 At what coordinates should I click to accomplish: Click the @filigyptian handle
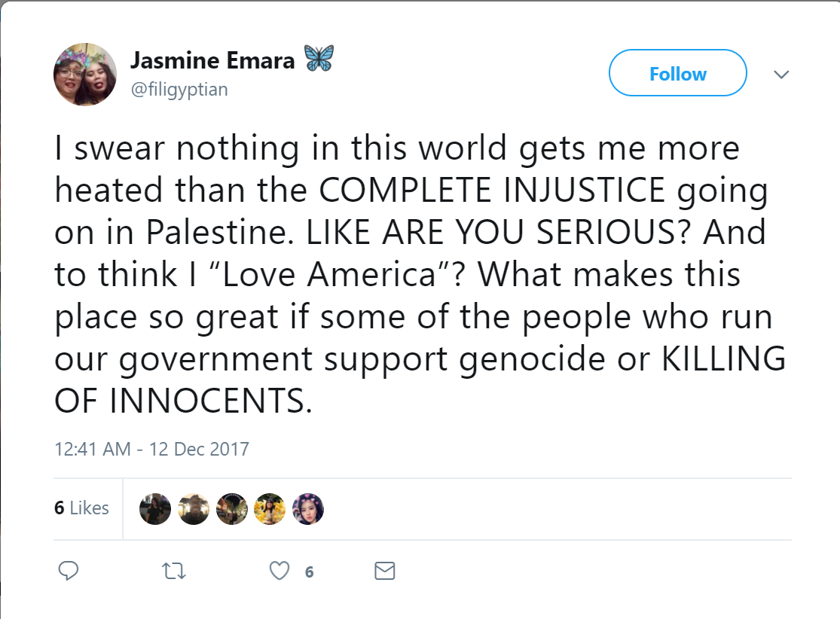click(179, 90)
